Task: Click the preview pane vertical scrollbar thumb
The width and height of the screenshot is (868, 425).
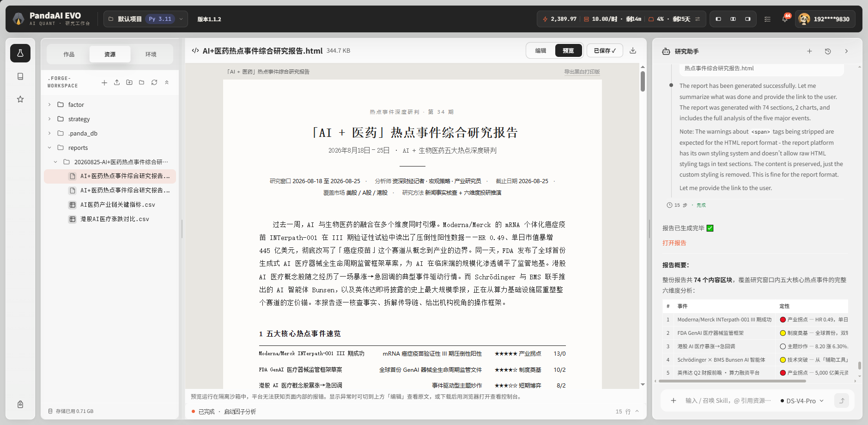Action: click(643, 81)
